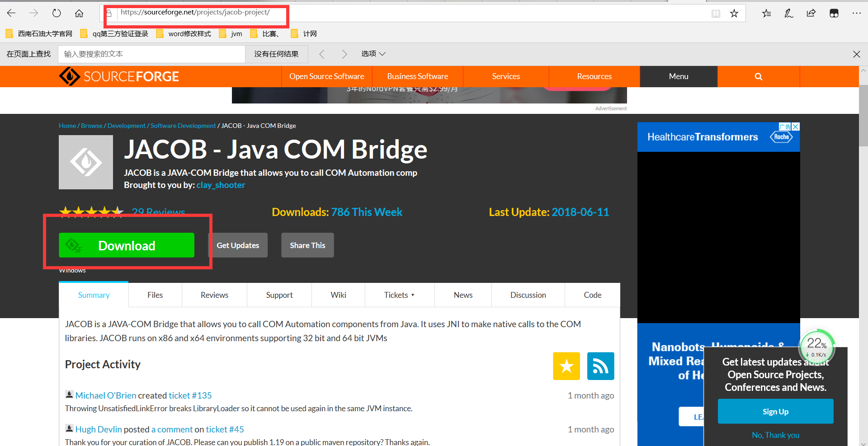
Task: Click the find-on-page search input field
Action: (x=151, y=54)
